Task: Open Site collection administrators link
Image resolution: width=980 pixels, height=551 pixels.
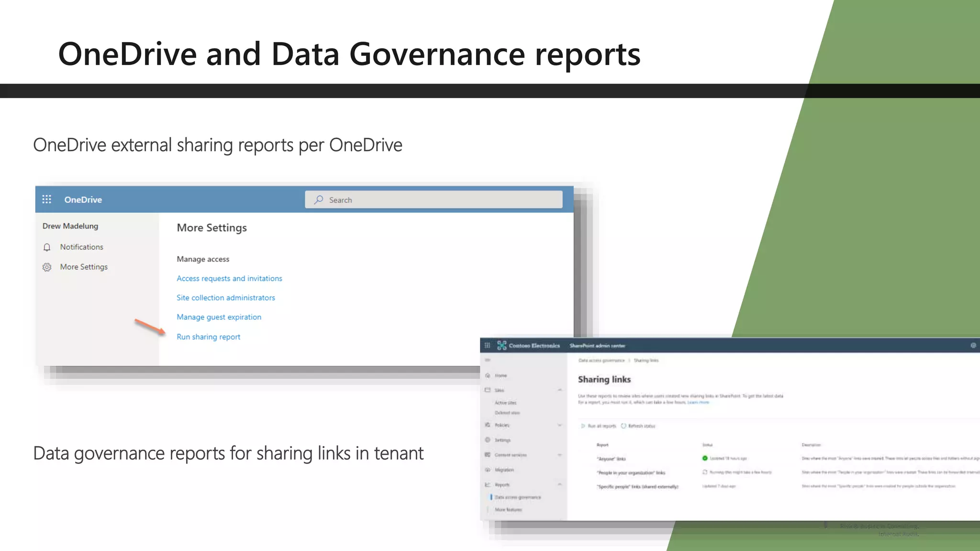Action: coord(226,298)
